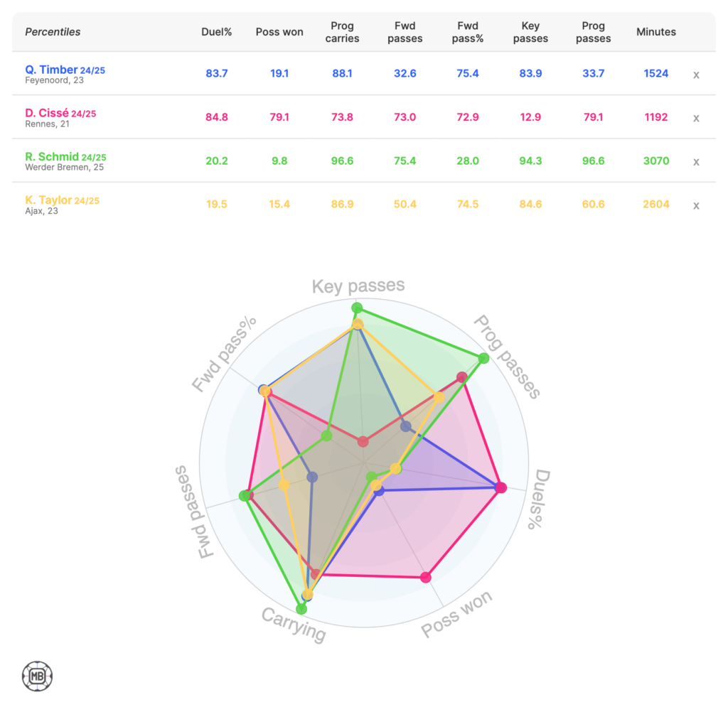Click the Prog carries column header
728x724 pixels.
coord(341,32)
